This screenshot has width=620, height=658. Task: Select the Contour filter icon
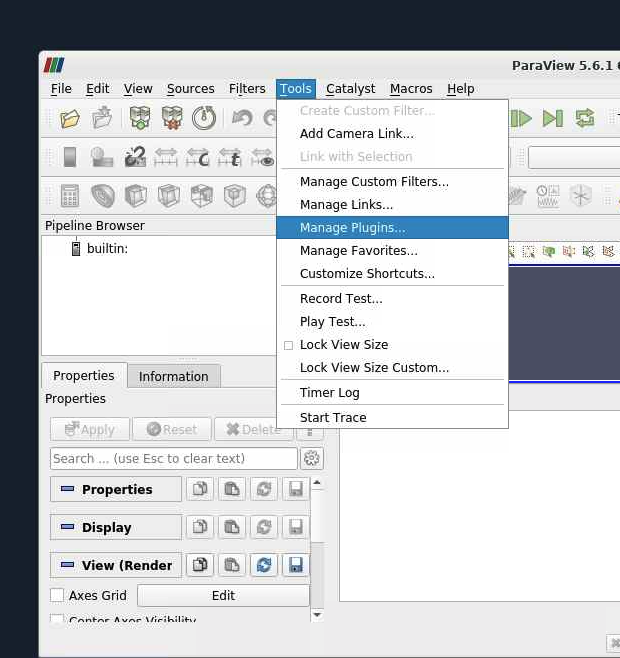(x=103, y=196)
